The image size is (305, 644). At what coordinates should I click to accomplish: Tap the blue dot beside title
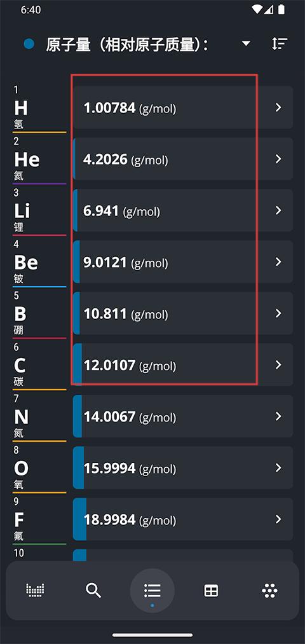(x=29, y=43)
